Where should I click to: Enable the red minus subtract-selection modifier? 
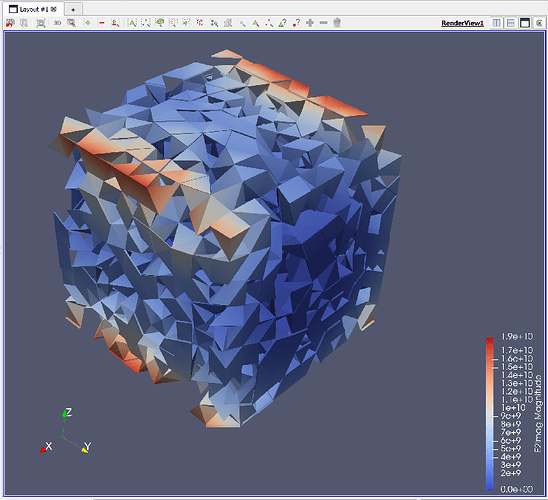[x=101, y=23]
